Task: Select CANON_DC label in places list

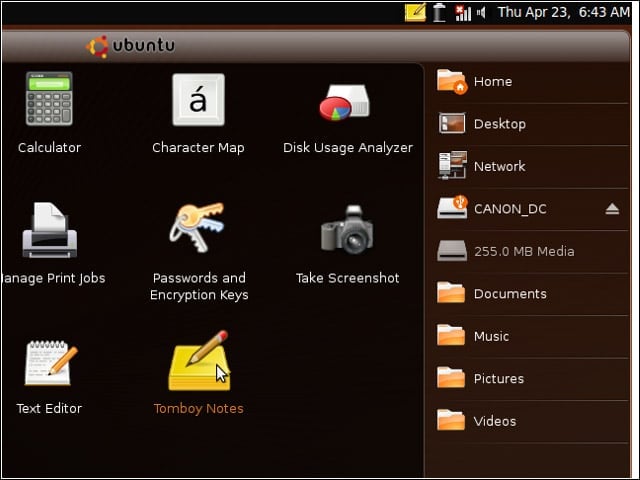Action: pyautogui.click(x=510, y=209)
